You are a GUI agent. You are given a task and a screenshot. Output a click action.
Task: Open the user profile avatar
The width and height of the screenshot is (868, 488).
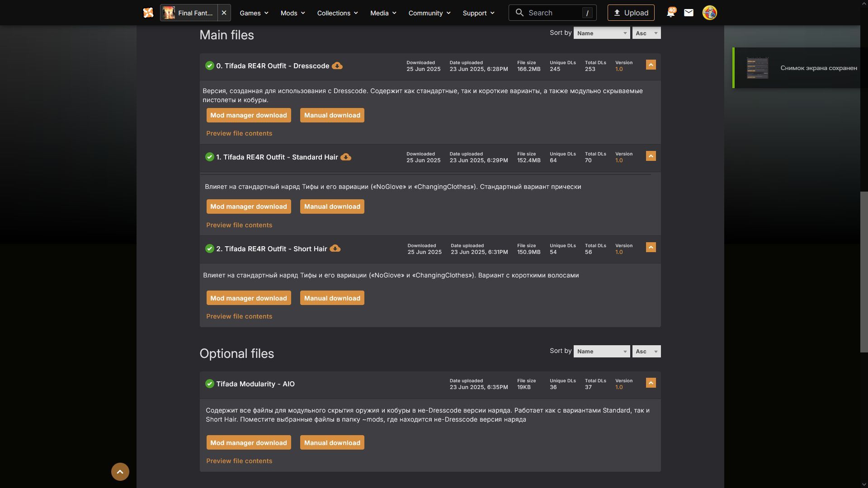pyautogui.click(x=709, y=13)
